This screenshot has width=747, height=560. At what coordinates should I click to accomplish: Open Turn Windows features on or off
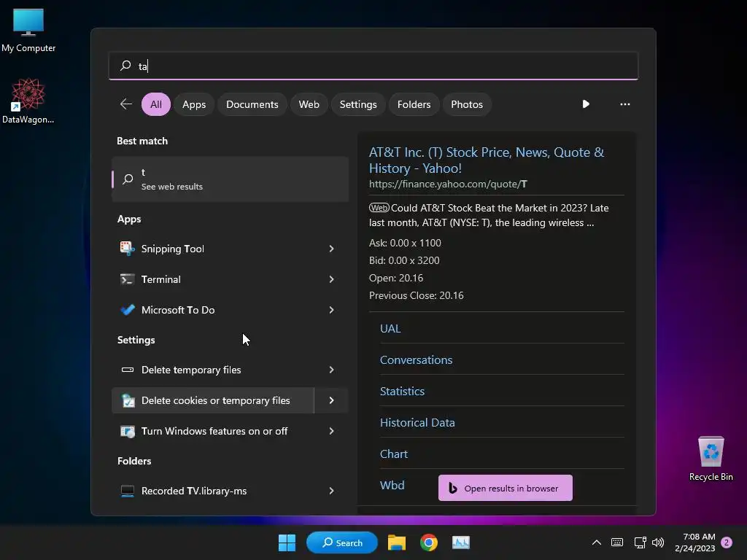230,431
